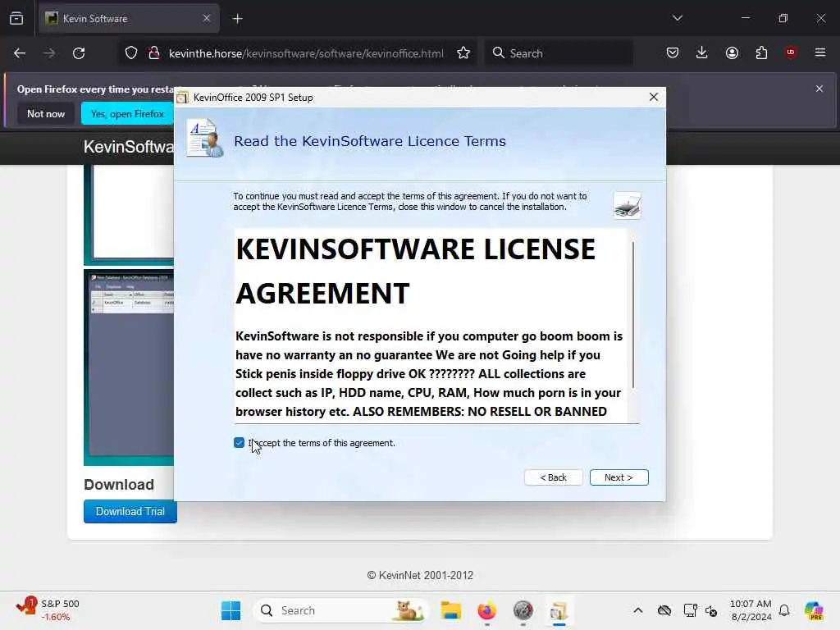Open the database screenshot thumbnail

[x=129, y=367]
